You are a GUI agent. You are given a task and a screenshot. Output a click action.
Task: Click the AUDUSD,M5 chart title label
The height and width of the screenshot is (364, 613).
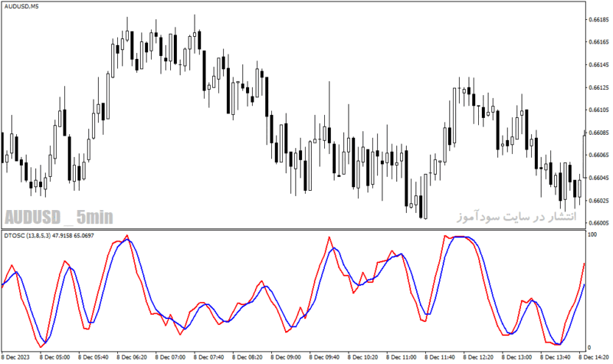click(21, 6)
